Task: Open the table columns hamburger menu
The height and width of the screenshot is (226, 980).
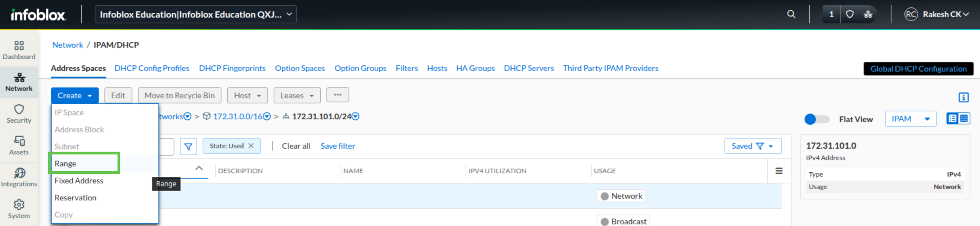Action: 779,171
